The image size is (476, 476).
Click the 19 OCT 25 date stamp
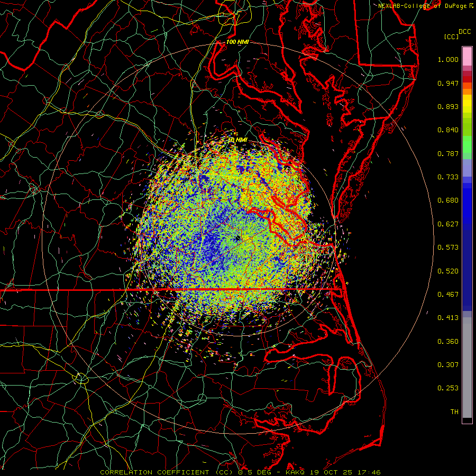pos(331,472)
